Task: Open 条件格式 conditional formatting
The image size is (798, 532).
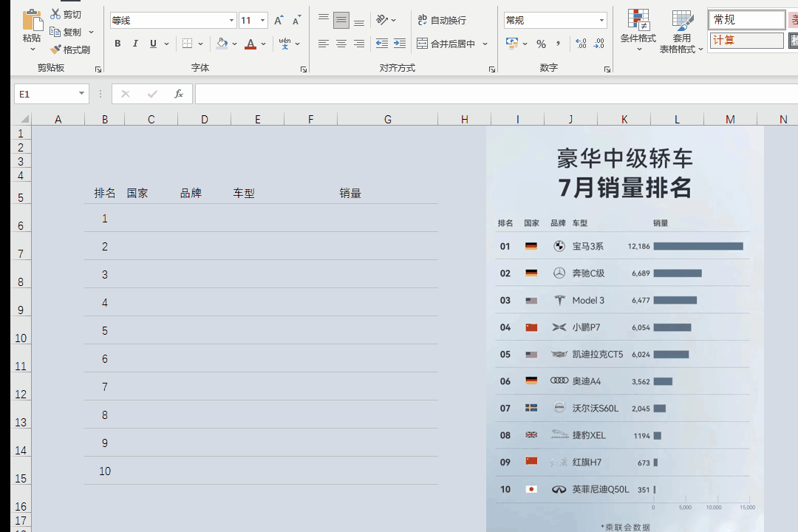Action: pyautogui.click(x=638, y=30)
